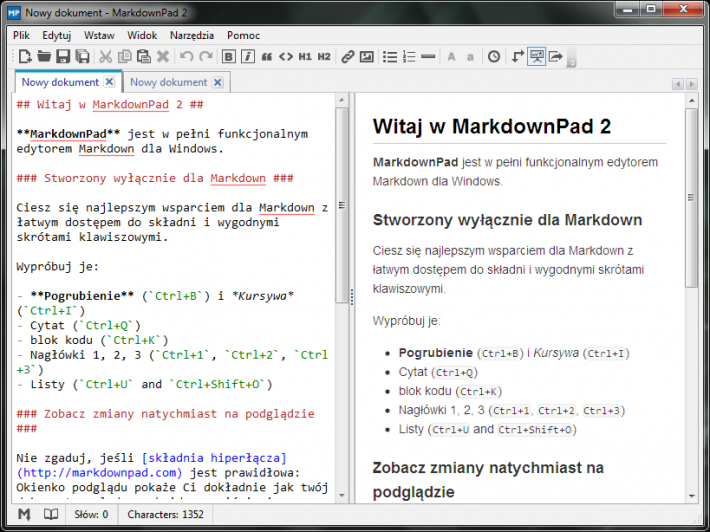Click the Copy icon in toolbar
This screenshot has height=532, width=710.
[x=125, y=57]
